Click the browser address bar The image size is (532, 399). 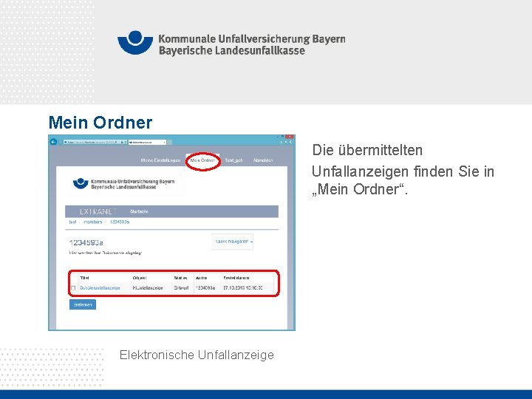[95, 142]
